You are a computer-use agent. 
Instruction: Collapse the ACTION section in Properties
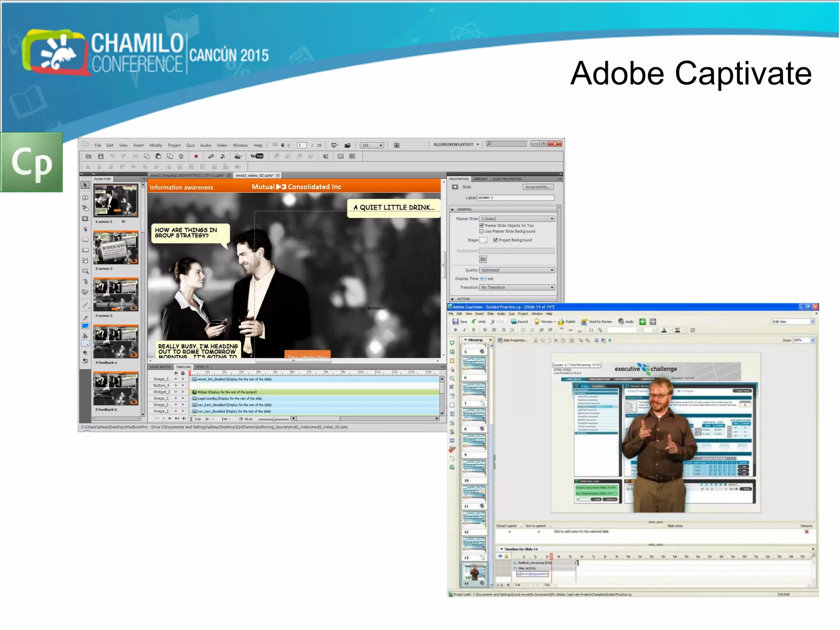pyautogui.click(x=452, y=299)
